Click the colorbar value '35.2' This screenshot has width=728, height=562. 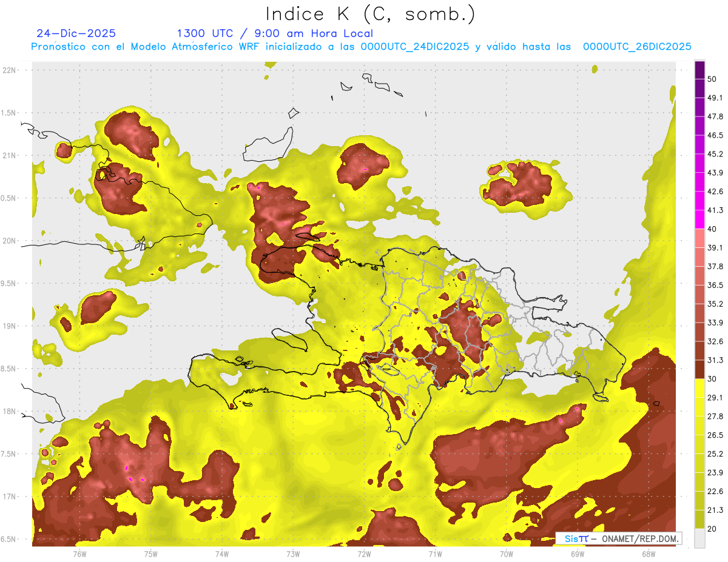coord(715,304)
